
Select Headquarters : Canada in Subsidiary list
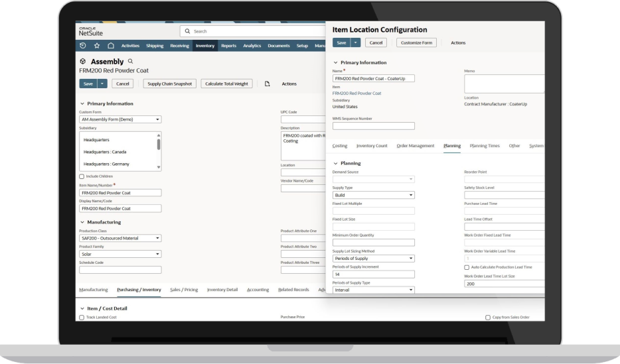(x=105, y=152)
